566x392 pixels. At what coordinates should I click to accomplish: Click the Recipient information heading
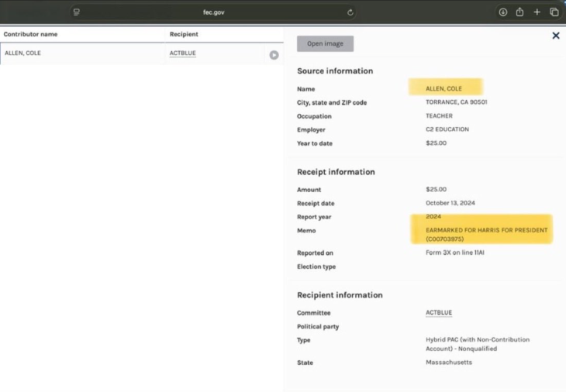pyautogui.click(x=340, y=295)
